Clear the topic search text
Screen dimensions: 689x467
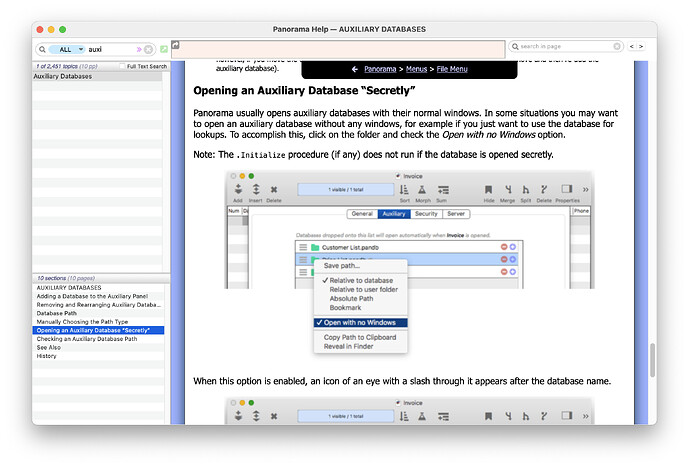[149, 48]
